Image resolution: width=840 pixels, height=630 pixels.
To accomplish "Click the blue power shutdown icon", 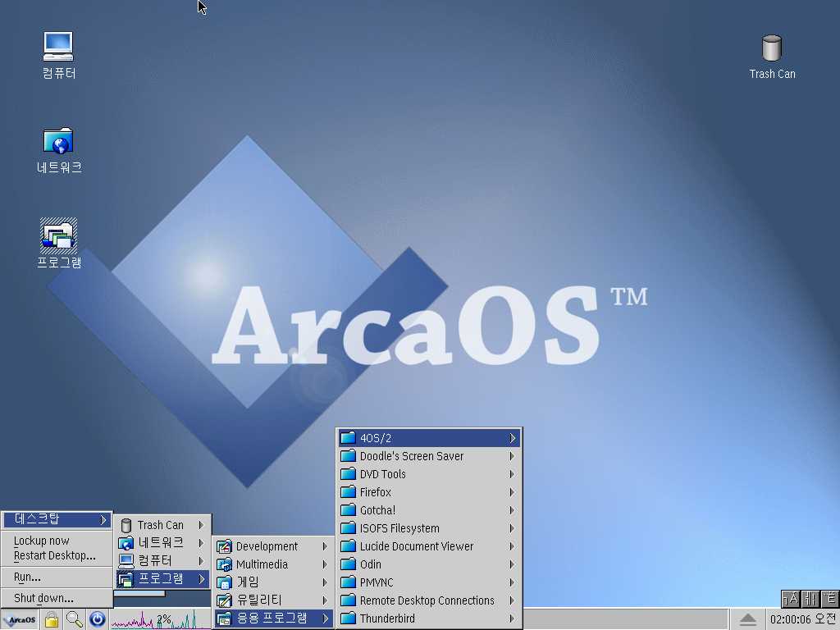I will click(x=98, y=619).
